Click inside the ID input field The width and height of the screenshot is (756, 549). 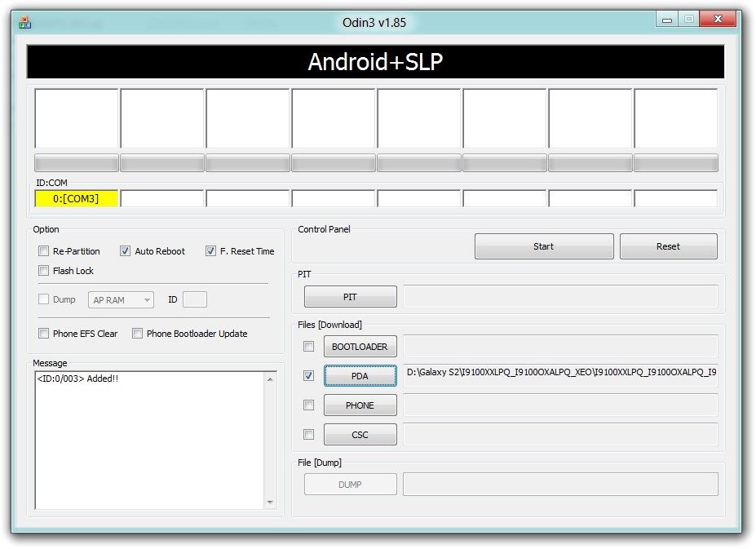(x=195, y=299)
